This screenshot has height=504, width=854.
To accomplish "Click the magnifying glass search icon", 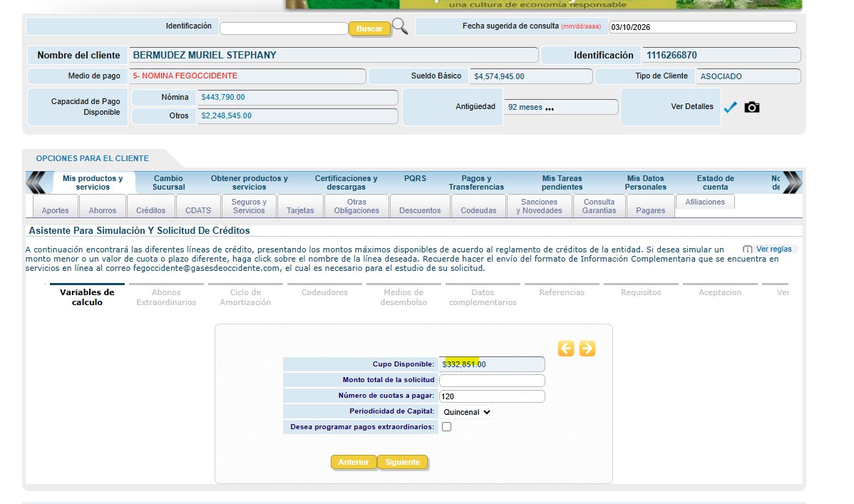I will [x=400, y=26].
